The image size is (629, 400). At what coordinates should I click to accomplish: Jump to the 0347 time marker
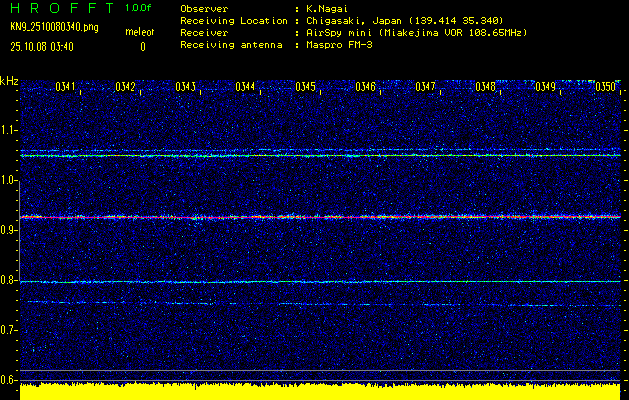pyautogui.click(x=425, y=87)
